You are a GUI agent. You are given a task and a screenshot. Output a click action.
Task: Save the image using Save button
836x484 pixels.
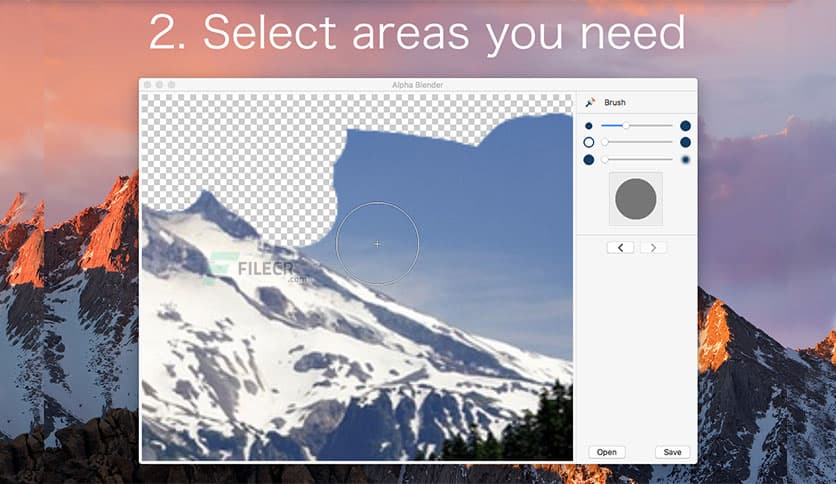[x=672, y=452]
